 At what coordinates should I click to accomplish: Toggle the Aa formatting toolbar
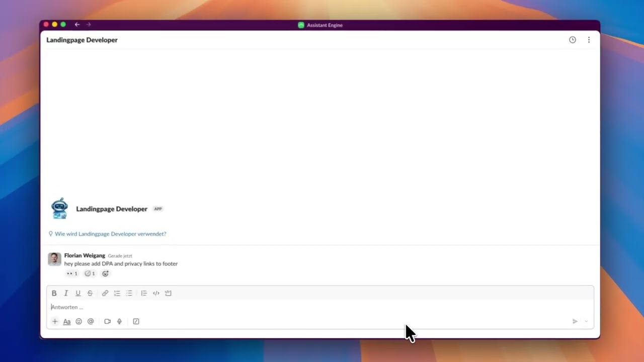(x=67, y=321)
